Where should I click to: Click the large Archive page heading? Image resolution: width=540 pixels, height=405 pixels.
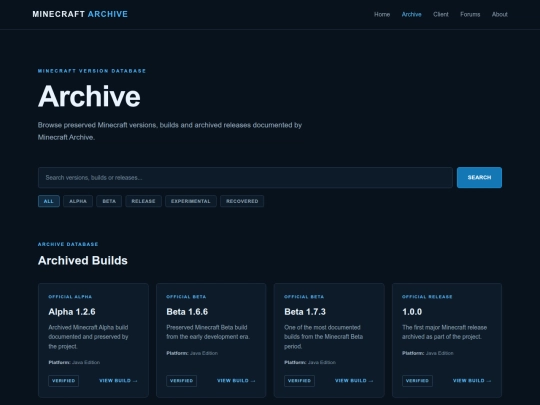(x=89, y=96)
